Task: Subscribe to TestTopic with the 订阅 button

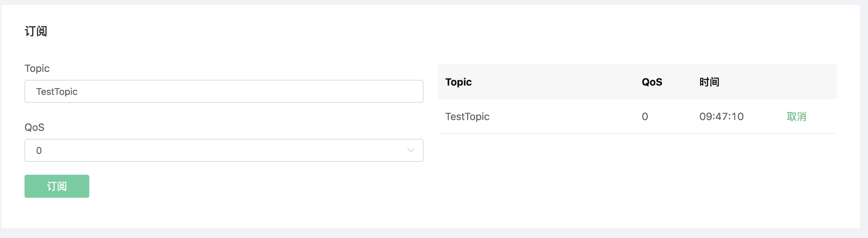Action: coord(57,186)
